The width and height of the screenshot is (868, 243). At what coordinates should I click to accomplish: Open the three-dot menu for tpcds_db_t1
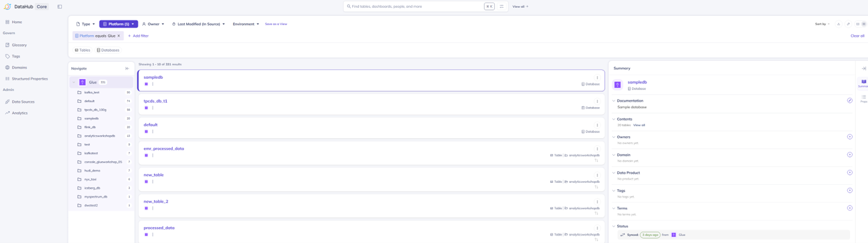(597, 101)
